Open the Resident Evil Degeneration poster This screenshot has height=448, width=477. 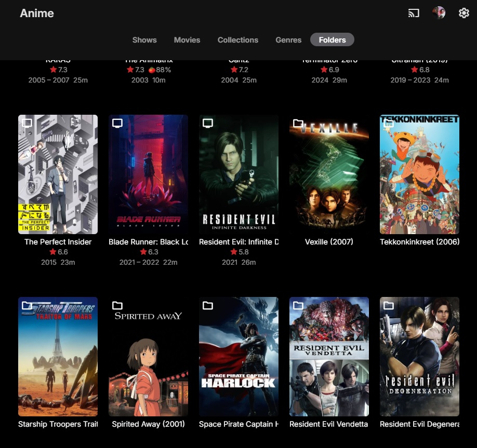coord(419,357)
